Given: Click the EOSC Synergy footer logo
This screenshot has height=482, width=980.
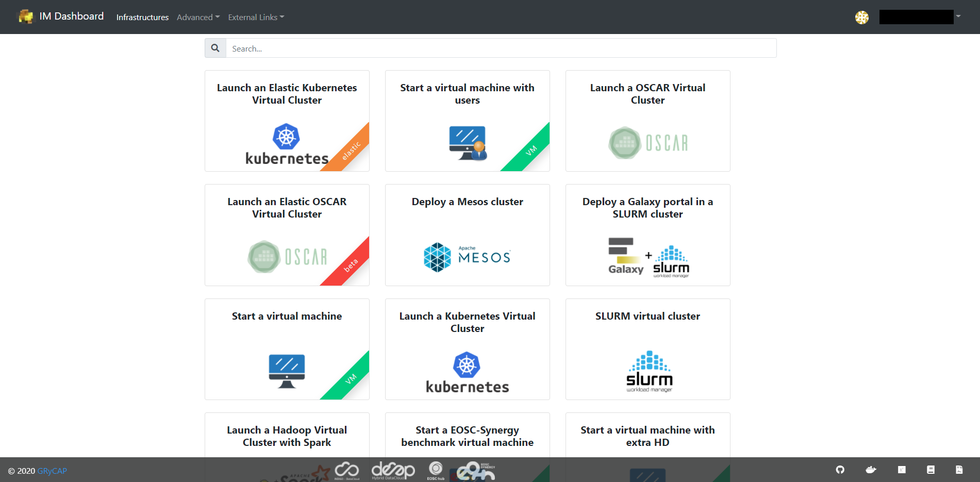Looking at the screenshot, I should click(475, 471).
